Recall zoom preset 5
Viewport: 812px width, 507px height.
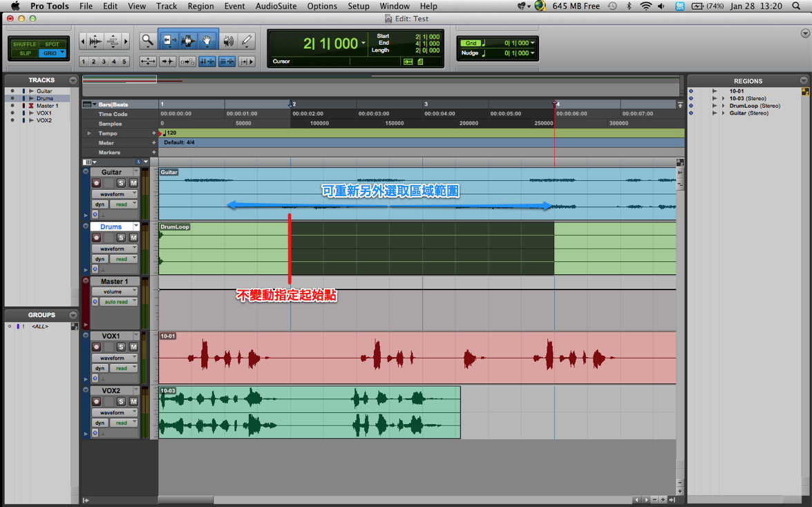124,61
